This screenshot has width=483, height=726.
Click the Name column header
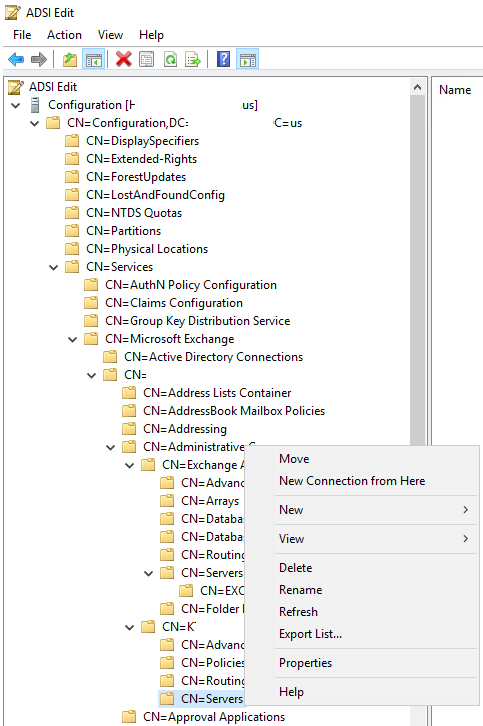pyautogui.click(x=455, y=90)
